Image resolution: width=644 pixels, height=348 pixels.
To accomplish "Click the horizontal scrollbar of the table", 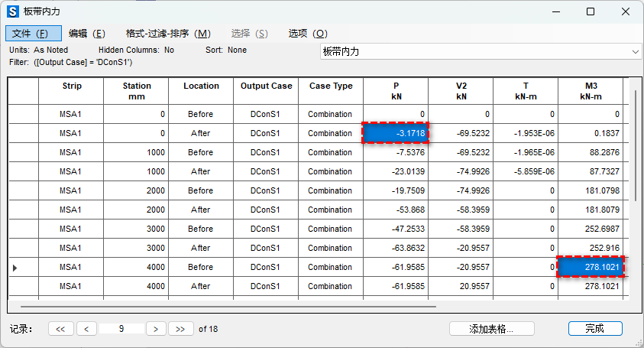I will (229, 306).
